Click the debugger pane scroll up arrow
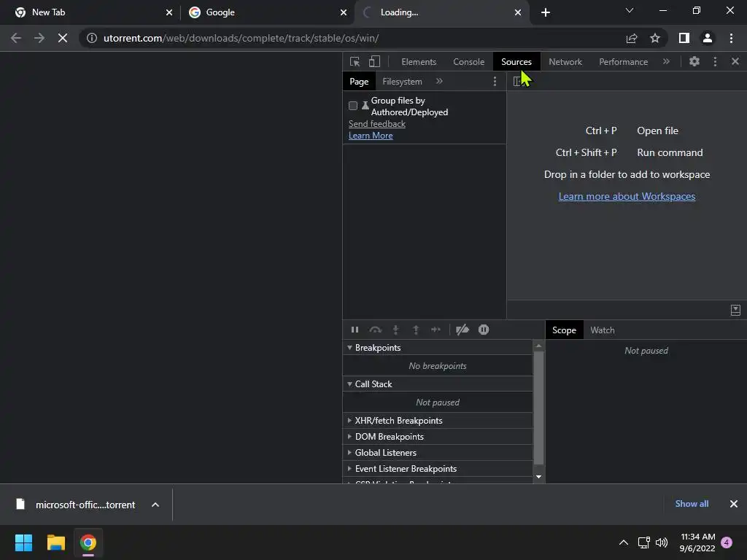 (x=538, y=346)
